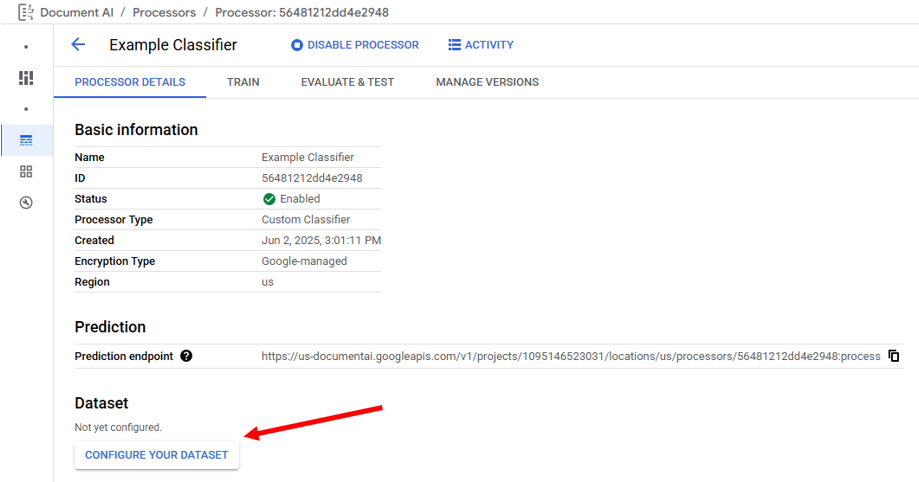Open the Manage Versions tab
This screenshot has width=919, height=482.
[487, 82]
